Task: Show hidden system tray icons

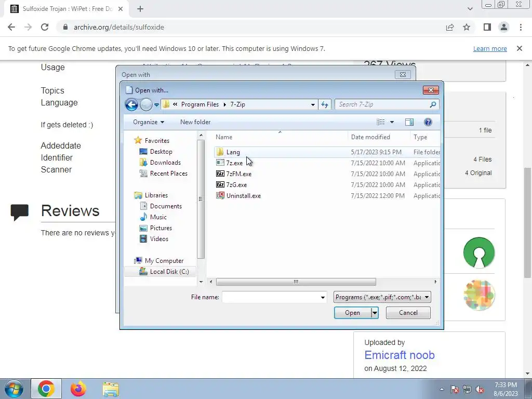Action: pyautogui.click(x=442, y=389)
